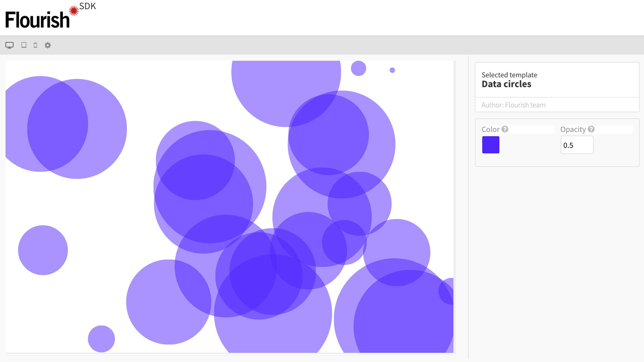Switch preview to tablet view
Image resolution: width=644 pixels, height=362 pixels.
pos(25,45)
